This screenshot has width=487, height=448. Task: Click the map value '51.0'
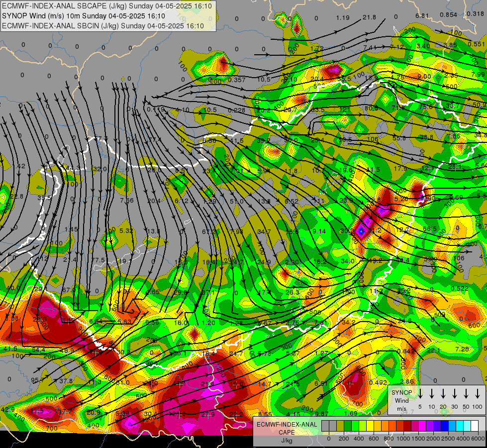coord(237,202)
